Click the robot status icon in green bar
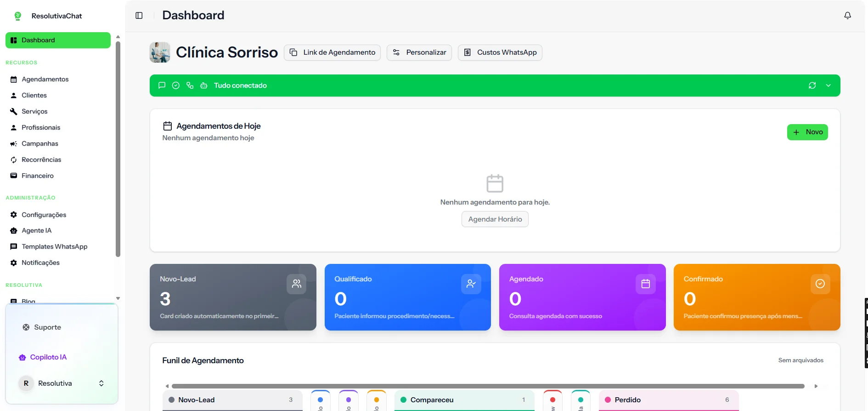The image size is (868, 411). click(x=204, y=86)
